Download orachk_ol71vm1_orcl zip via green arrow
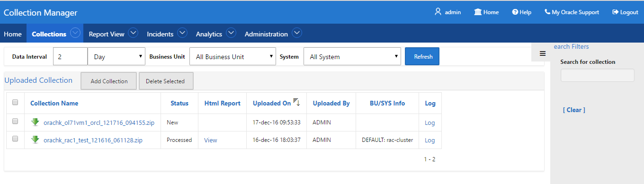Viewport: 644px width, 184px height. 35,122
